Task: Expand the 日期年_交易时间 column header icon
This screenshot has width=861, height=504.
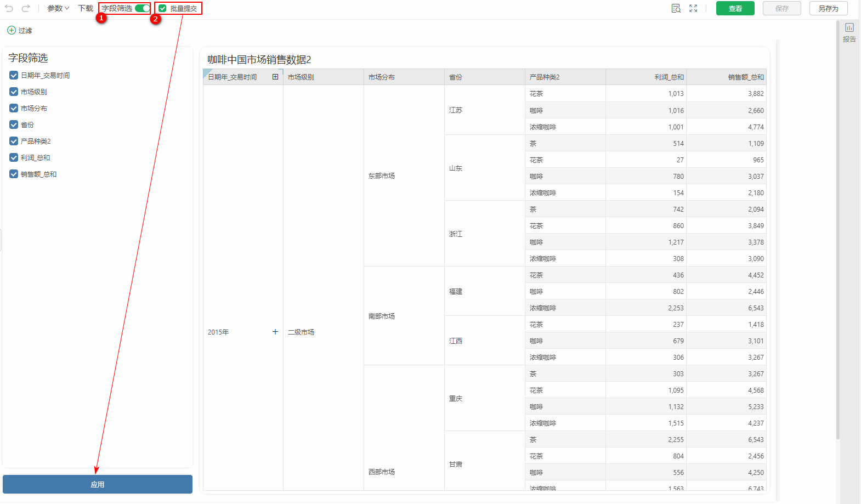Action: [x=275, y=77]
